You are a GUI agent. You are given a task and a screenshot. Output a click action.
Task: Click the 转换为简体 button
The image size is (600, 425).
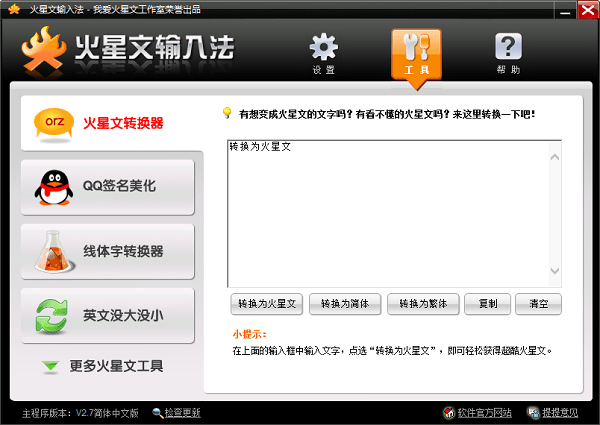point(342,303)
